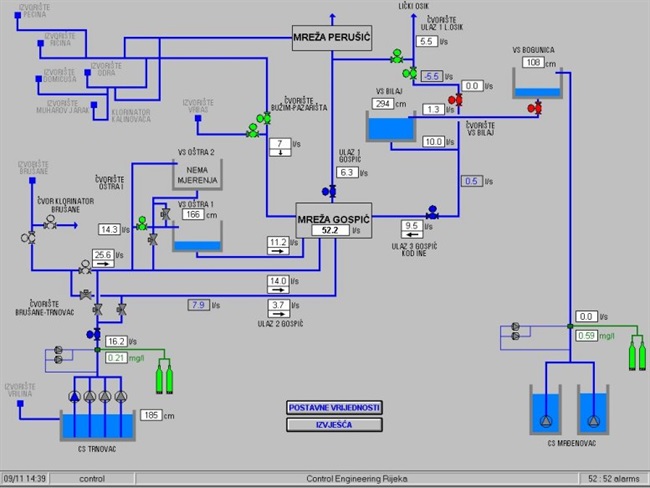Select the 10.0 l/s flow value below VS Bilaj

click(x=434, y=142)
